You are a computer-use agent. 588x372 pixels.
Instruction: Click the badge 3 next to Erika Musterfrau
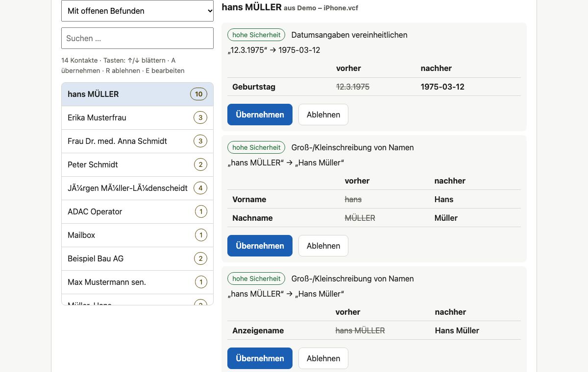click(x=200, y=118)
